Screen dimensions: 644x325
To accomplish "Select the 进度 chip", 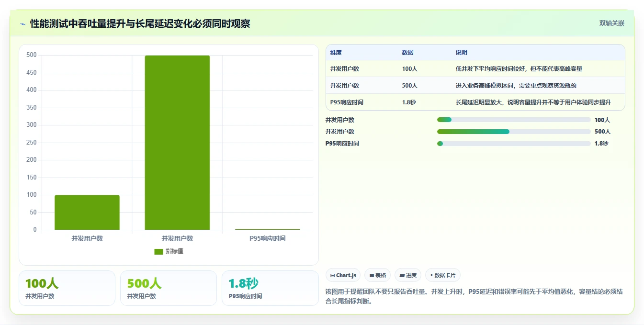I will pyautogui.click(x=408, y=275).
